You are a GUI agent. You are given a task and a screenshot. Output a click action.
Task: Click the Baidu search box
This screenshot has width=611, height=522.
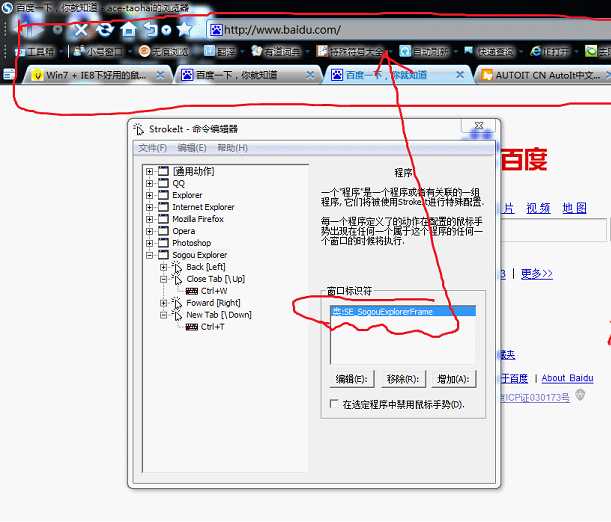click(x=553, y=231)
